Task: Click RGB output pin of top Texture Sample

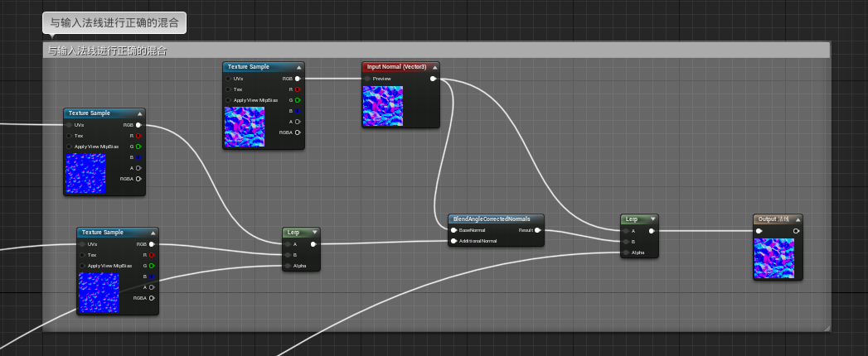Action: 298,79
